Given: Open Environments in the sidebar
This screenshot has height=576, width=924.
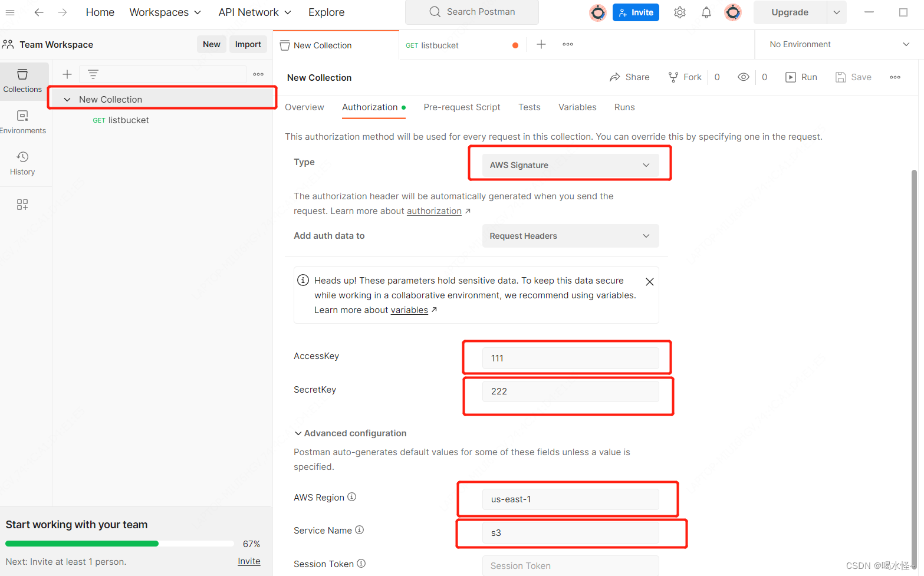Looking at the screenshot, I should 22,122.
